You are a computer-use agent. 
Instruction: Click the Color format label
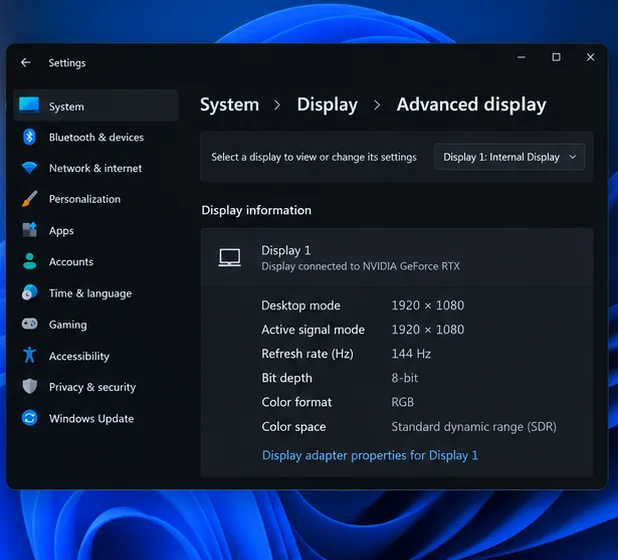point(296,402)
